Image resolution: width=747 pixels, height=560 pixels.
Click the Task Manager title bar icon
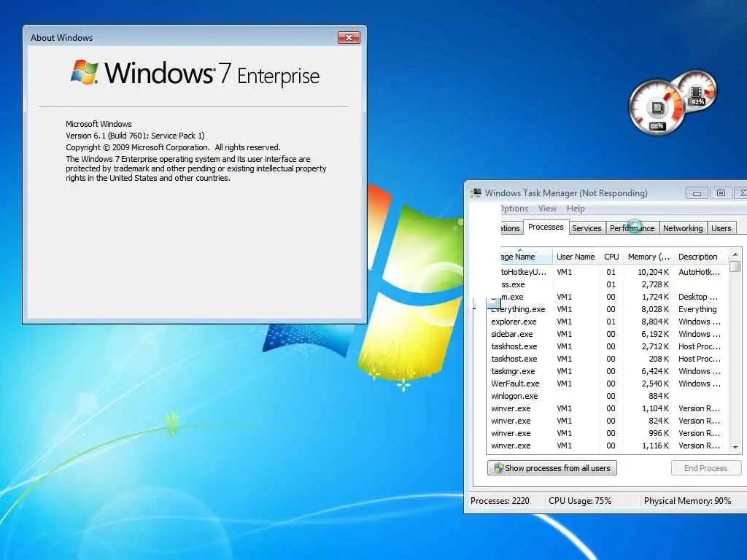476,192
